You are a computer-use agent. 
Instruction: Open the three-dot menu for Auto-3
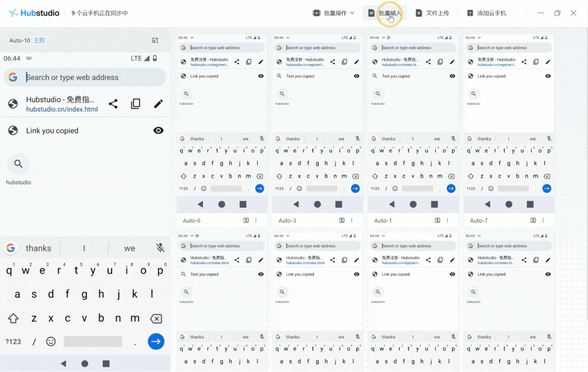point(351,220)
